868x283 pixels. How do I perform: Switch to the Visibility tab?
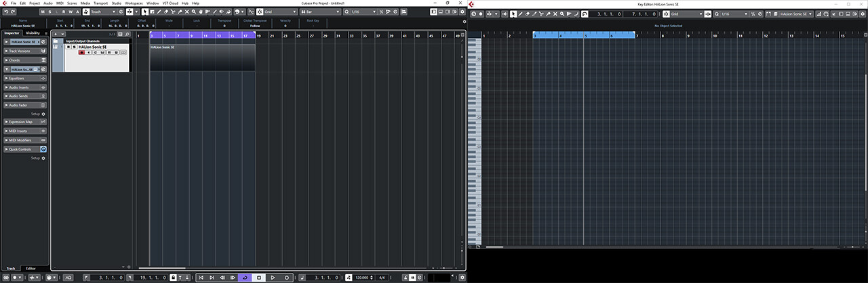pos(33,33)
